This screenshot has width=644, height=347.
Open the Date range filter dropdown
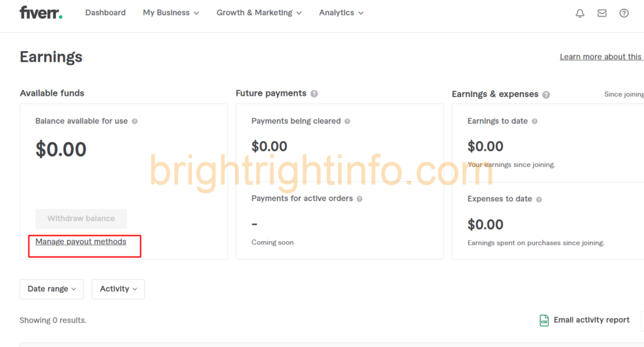pos(52,289)
